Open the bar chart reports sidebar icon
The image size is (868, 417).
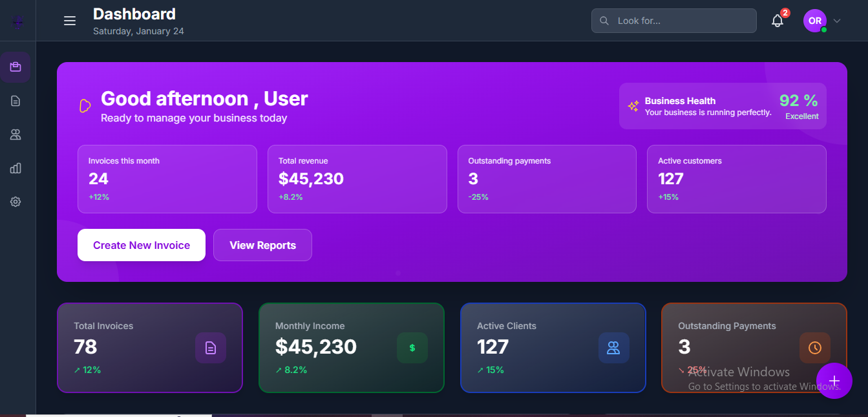(16, 168)
